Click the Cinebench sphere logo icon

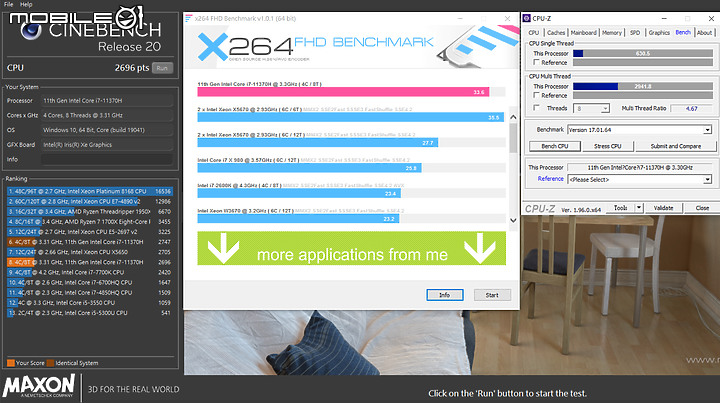tap(31, 31)
